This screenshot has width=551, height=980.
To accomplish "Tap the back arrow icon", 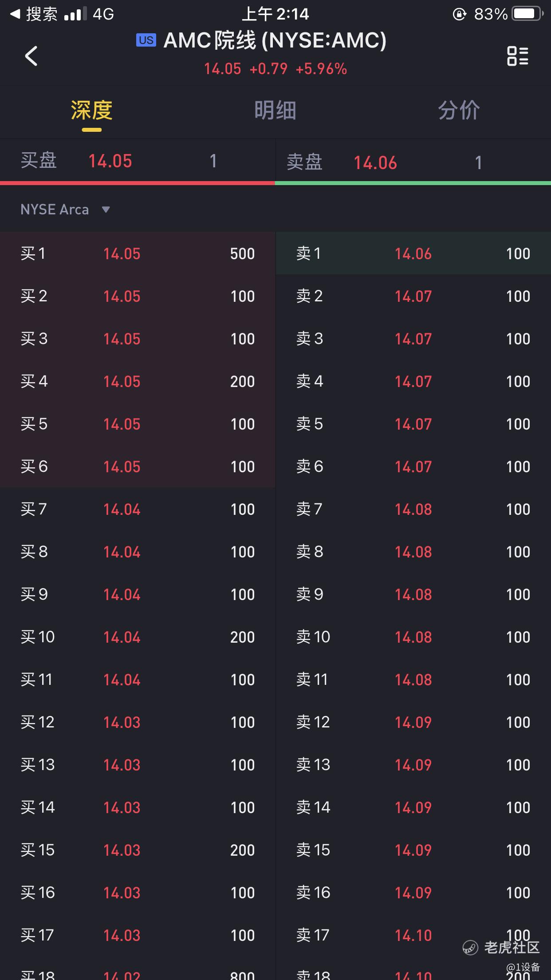I will tap(31, 56).
